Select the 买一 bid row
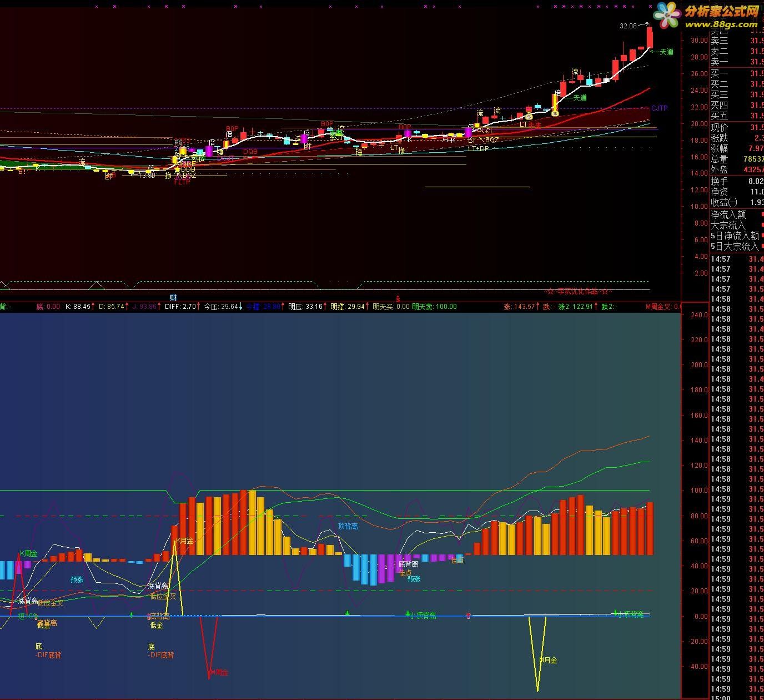764x700 pixels. [x=737, y=73]
